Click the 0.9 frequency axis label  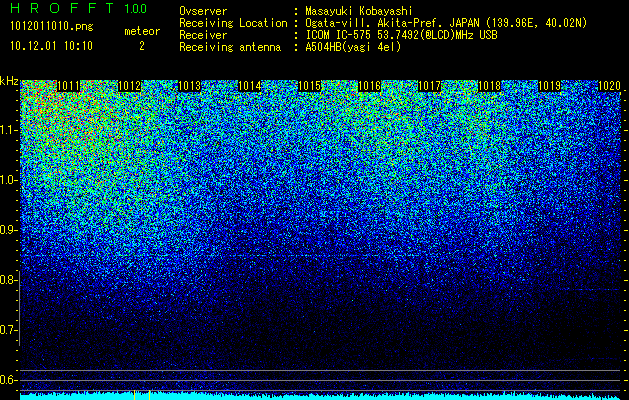[x=9, y=230]
